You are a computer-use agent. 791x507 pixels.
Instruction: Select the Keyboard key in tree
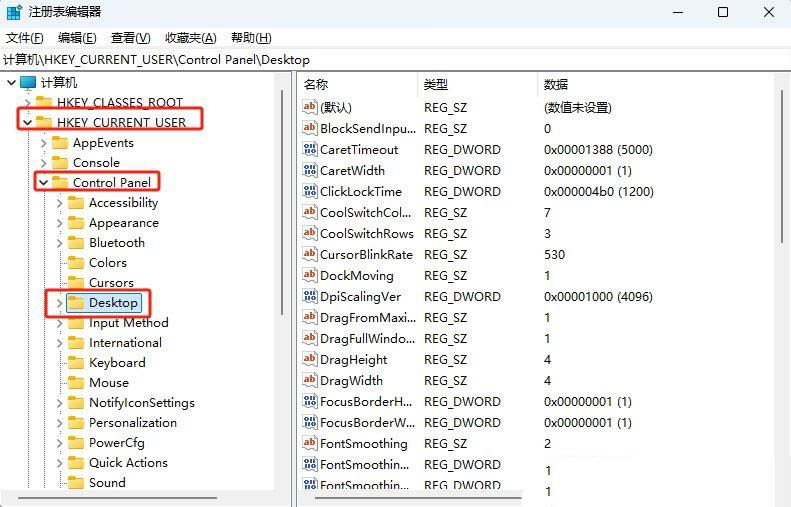(117, 362)
